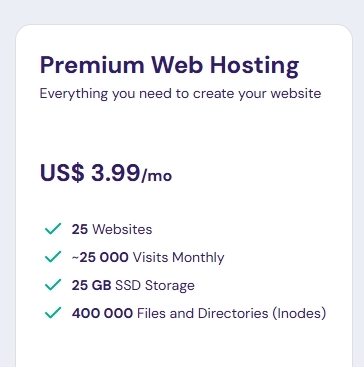Image resolution: width=364 pixels, height=367 pixels.
Task: Click the checkmark icon beside 25 Websites
Action: 53,229
